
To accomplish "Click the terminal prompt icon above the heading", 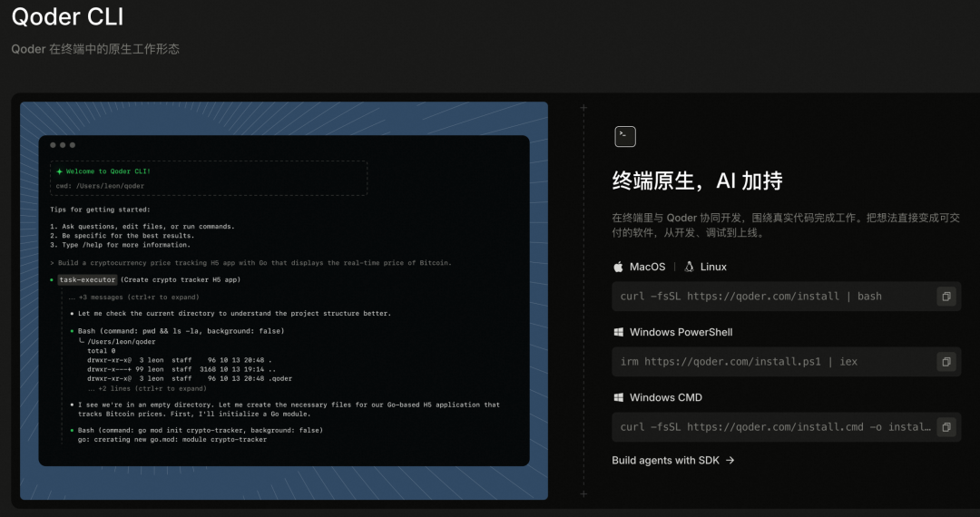I will click(x=625, y=136).
